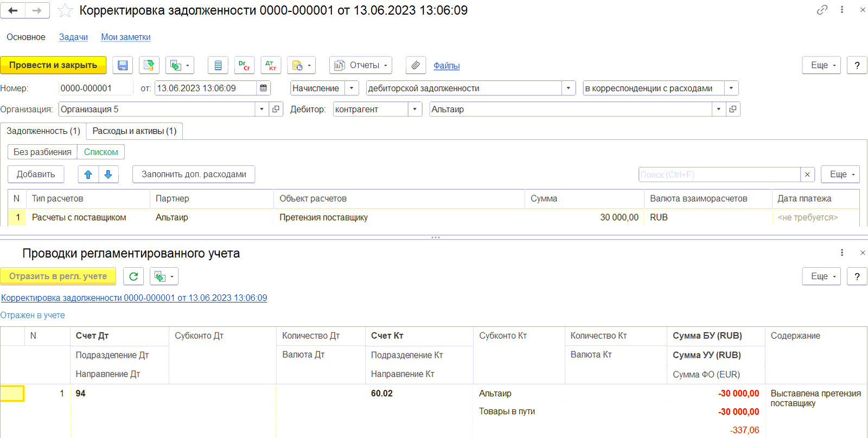Save the document with floppy disk icon
868x438 pixels.
point(123,66)
